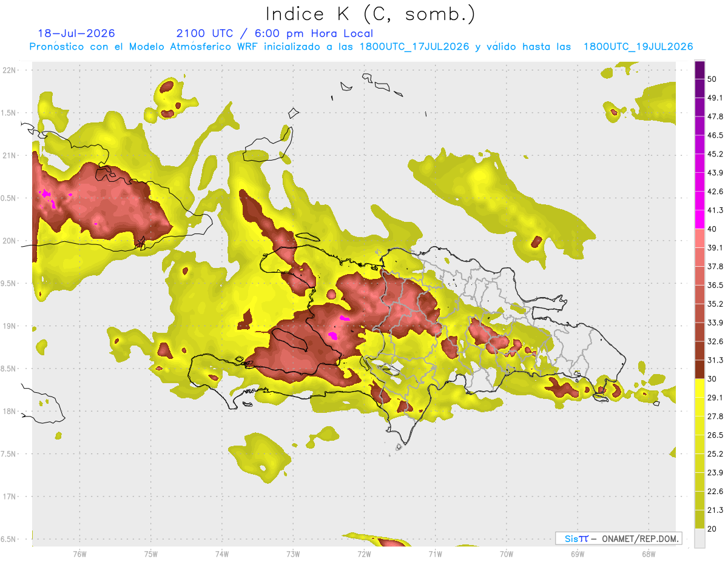Click the "76W" longitude label

[x=79, y=554]
